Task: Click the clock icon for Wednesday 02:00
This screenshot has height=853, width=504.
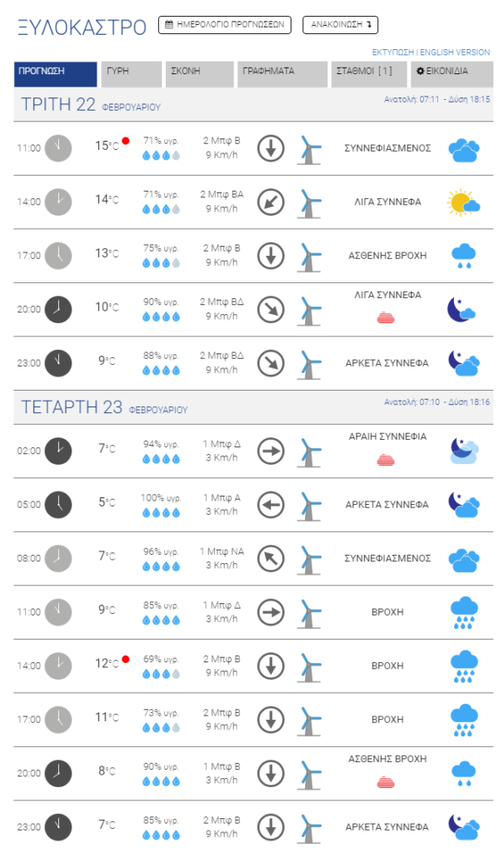Action: tap(57, 451)
